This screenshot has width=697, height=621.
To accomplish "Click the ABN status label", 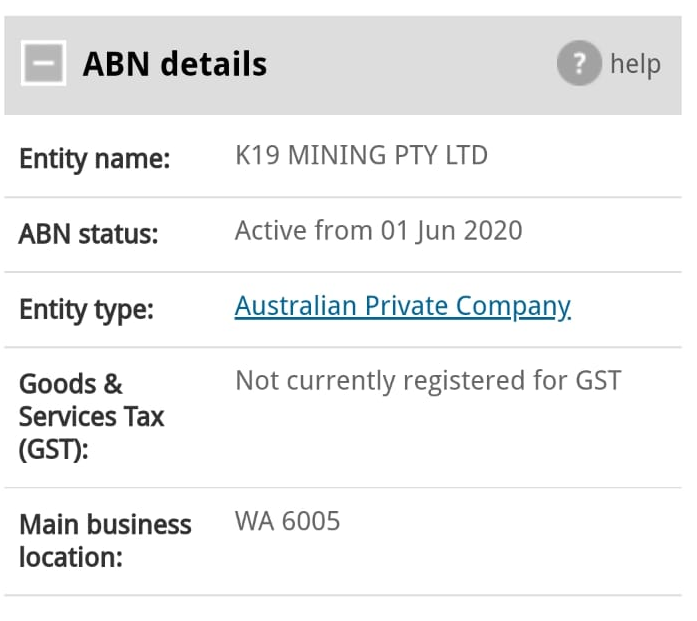I will pos(88,234).
